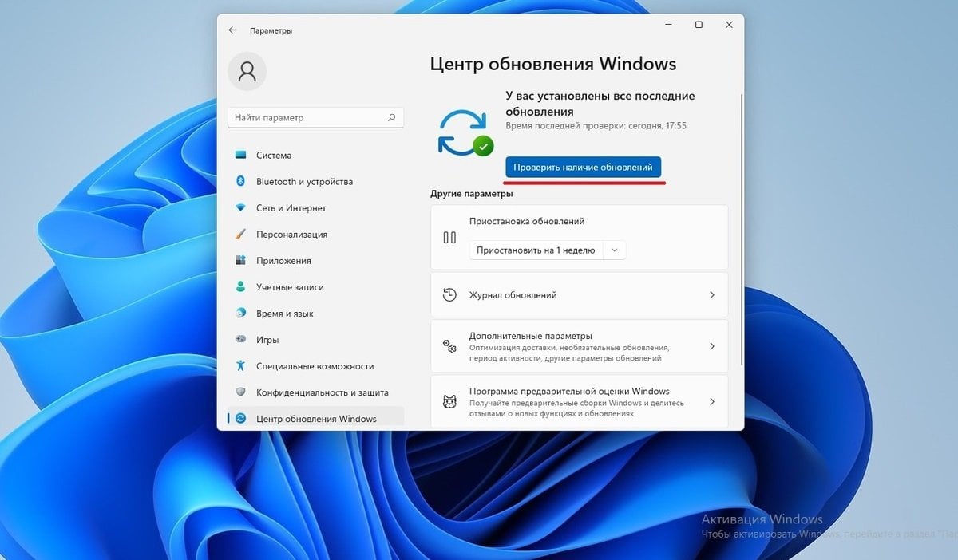Close the Параметры window
This screenshot has width=958, height=560.
tap(729, 25)
